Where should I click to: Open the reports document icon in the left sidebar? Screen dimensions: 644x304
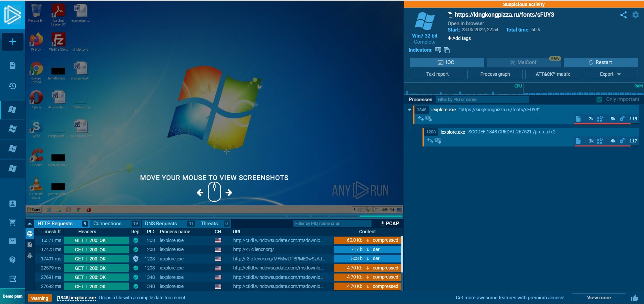point(12,65)
